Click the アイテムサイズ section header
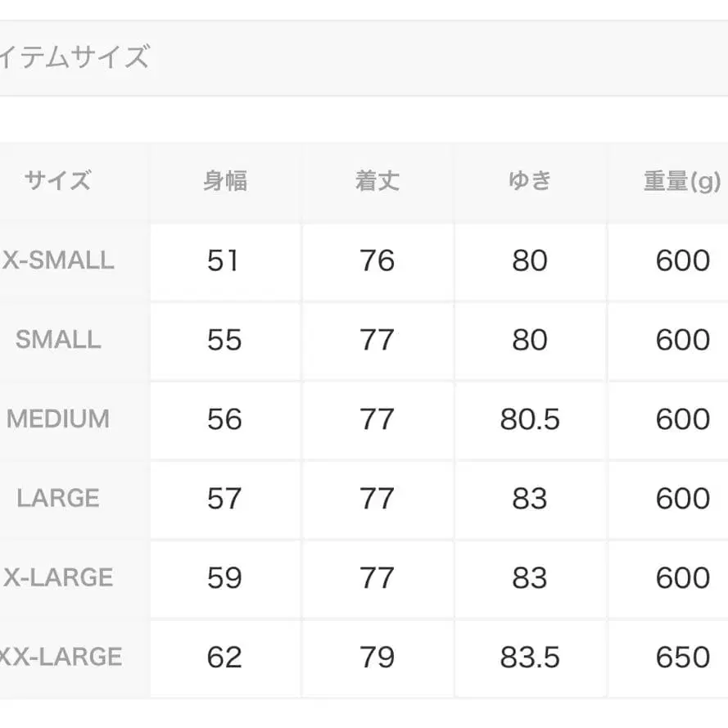The image size is (728, 728). (75, 58)
